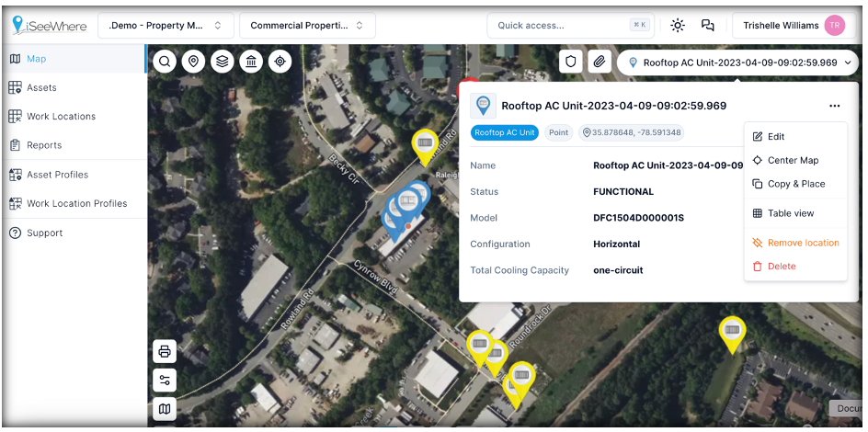868x432 pixels.
Task: Click the asset pin icon beside panel title
Action: point(484,106)
